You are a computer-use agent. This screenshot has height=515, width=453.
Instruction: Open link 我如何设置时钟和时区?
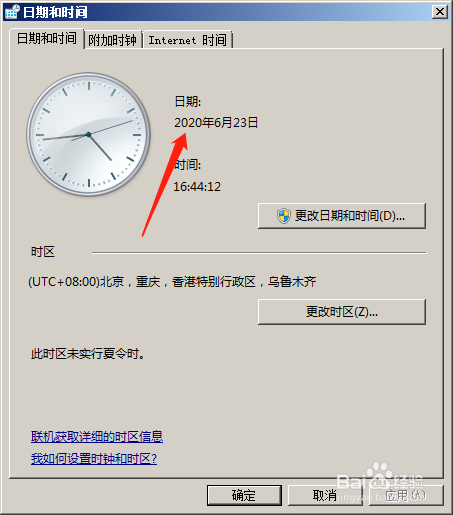point(94,459)
